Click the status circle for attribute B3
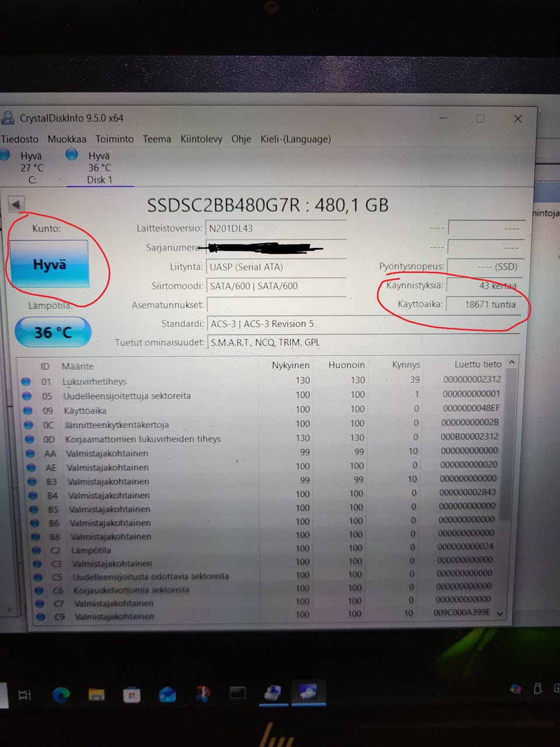Viewport: 560px width, 747px height. click(x=33, y=481)
